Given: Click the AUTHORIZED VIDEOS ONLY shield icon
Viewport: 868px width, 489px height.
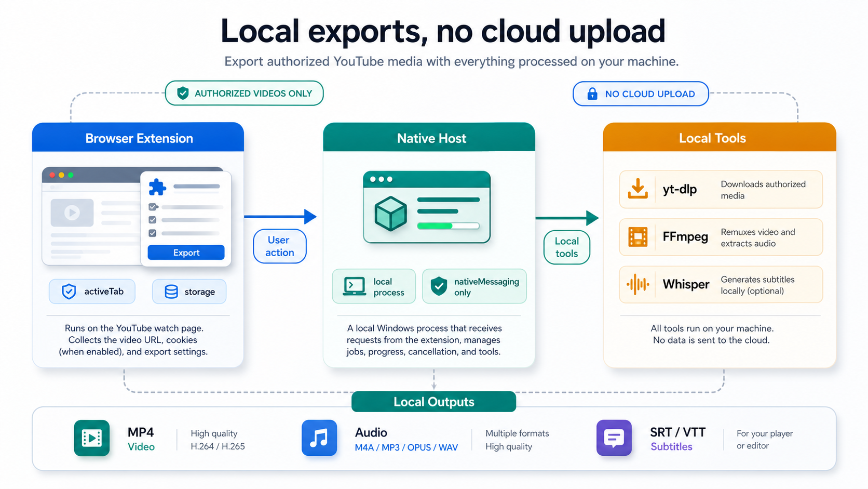Looking at the screenshot, I should (183, 94).
